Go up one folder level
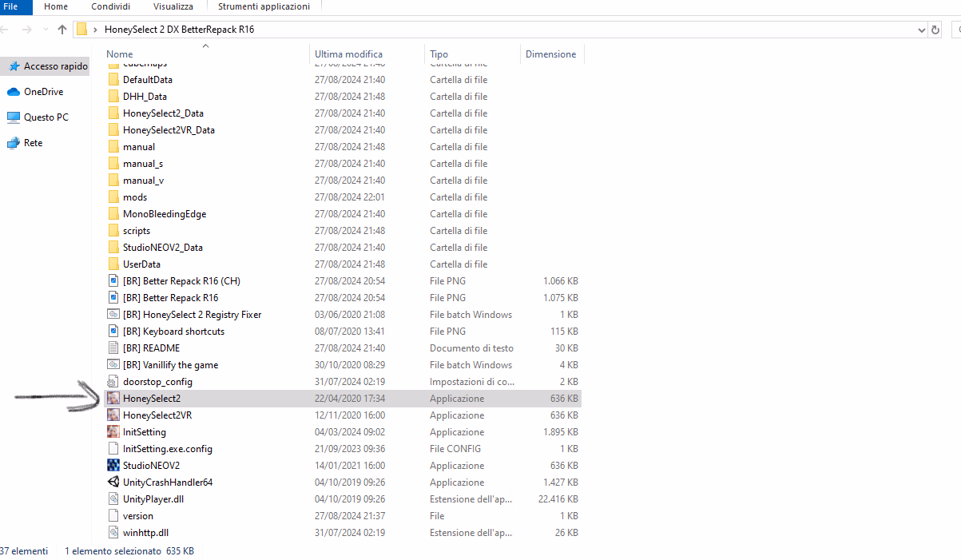Image resolution: width=961 pixels, height=560 pixels. coord(62,30)
